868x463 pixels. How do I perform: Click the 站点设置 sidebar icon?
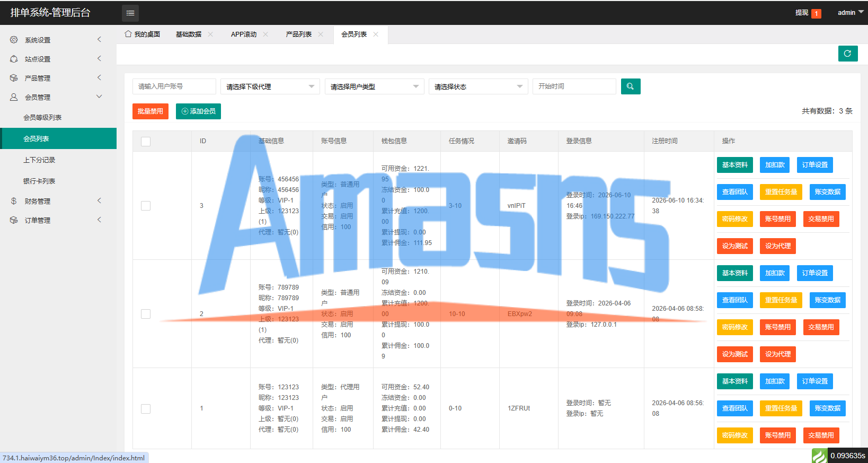14,59
